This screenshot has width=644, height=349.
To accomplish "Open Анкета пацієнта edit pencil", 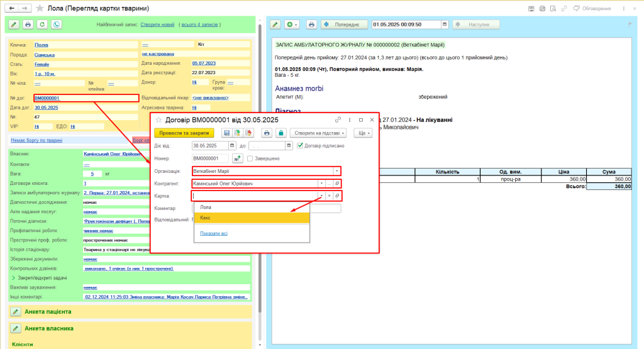I will (16, 312).
